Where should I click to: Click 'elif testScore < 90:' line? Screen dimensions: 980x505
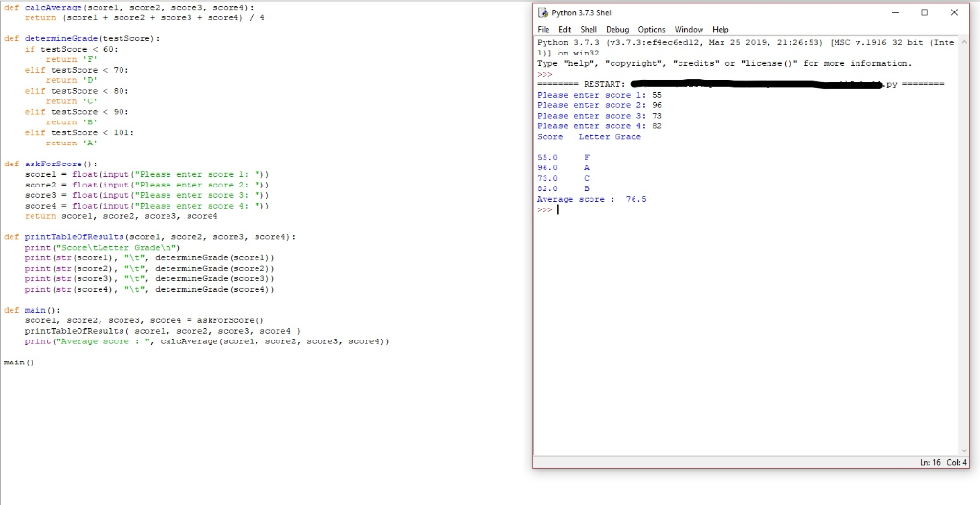point(77,112)
